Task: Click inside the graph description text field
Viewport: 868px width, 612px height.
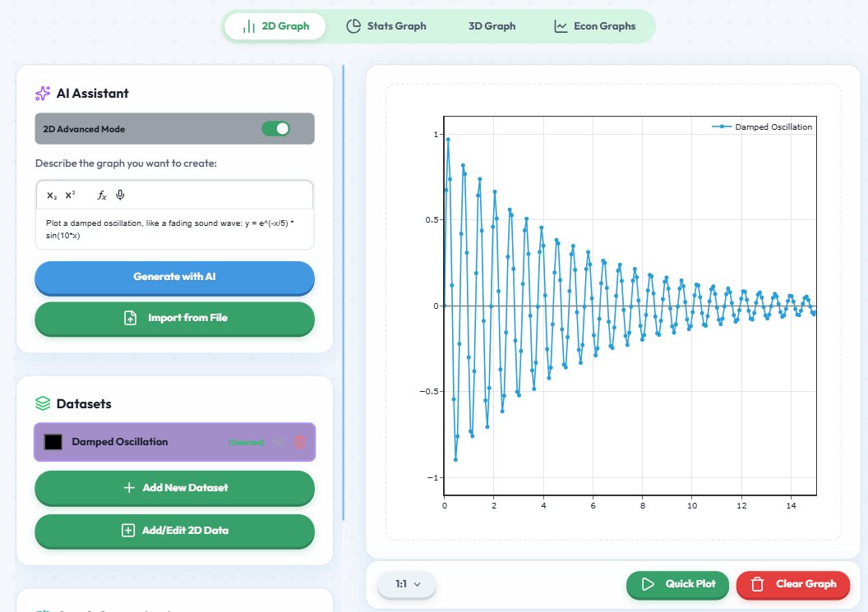Action: click(x=173, y=229)
